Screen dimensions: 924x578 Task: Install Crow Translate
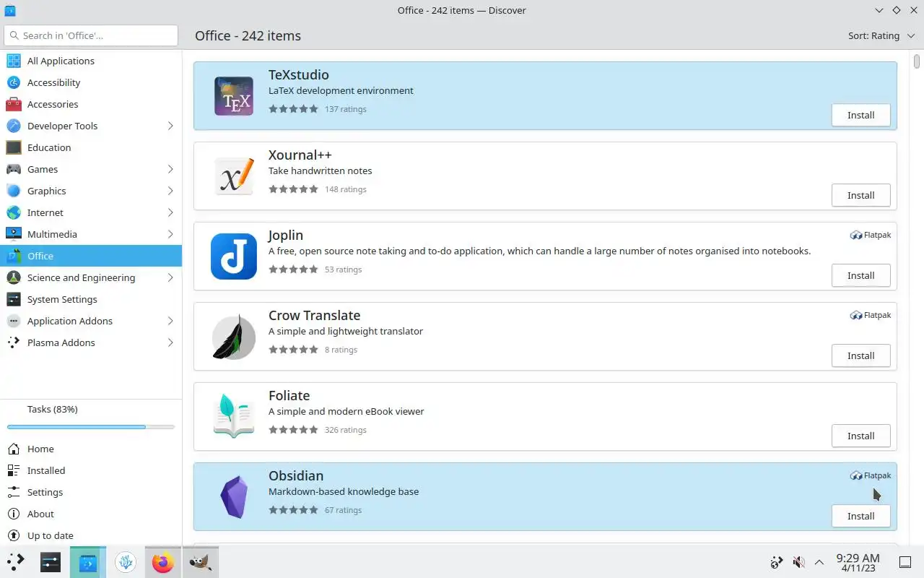click(x=860, y=355)
